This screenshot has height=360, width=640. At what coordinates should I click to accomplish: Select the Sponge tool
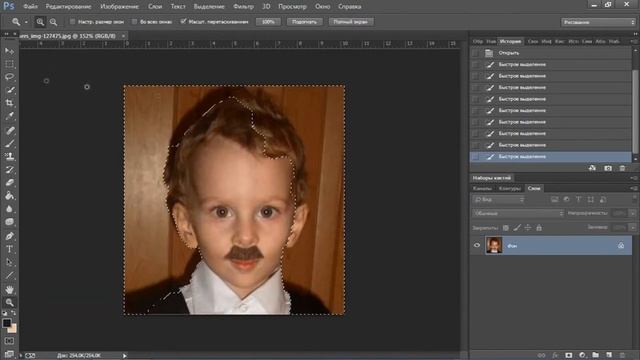click(x=9, y=222)
